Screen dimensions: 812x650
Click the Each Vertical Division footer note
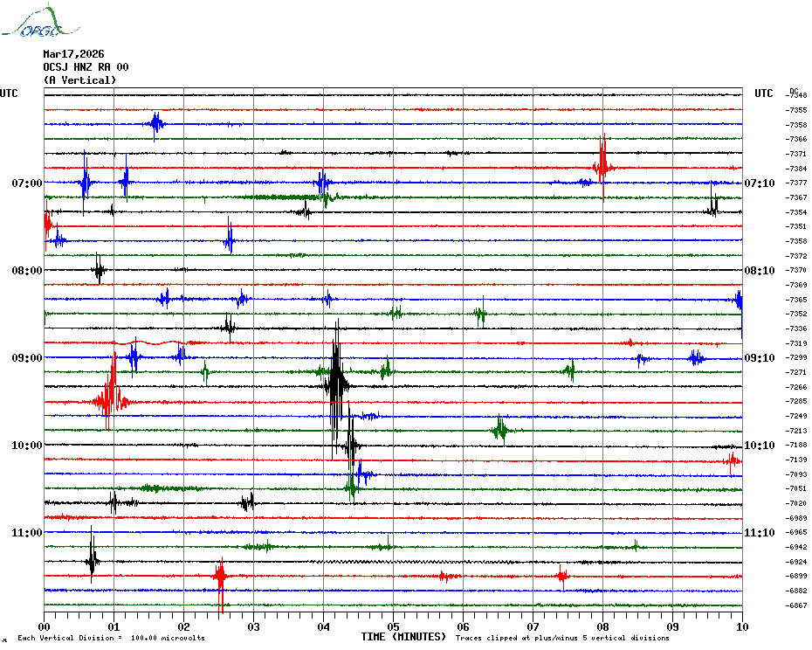coord(111,639)
